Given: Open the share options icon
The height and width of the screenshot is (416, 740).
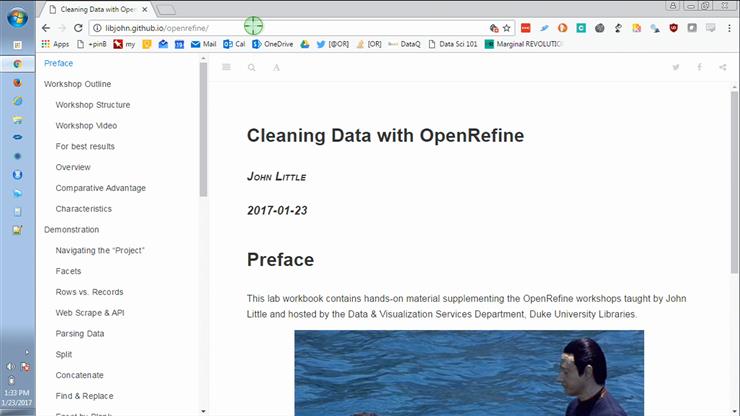Looking at the screenshot, I should pyautogui.click(x=723, y=67).
